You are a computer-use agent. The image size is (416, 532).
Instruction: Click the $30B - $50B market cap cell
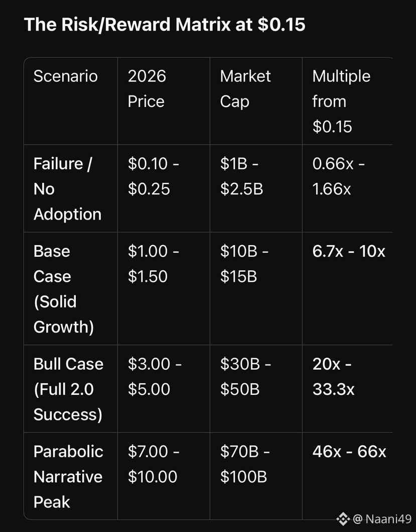pos(245,376)
